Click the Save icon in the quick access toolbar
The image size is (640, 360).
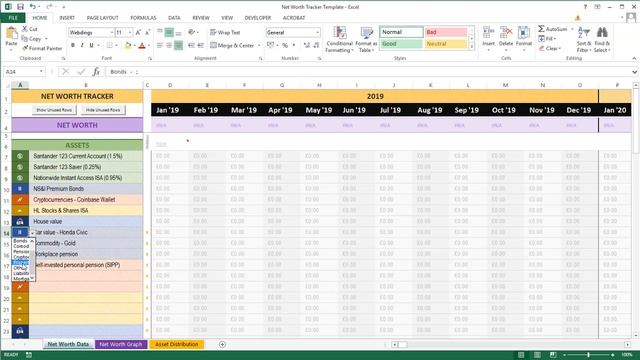pyautogui.click(x=20, y=7)
